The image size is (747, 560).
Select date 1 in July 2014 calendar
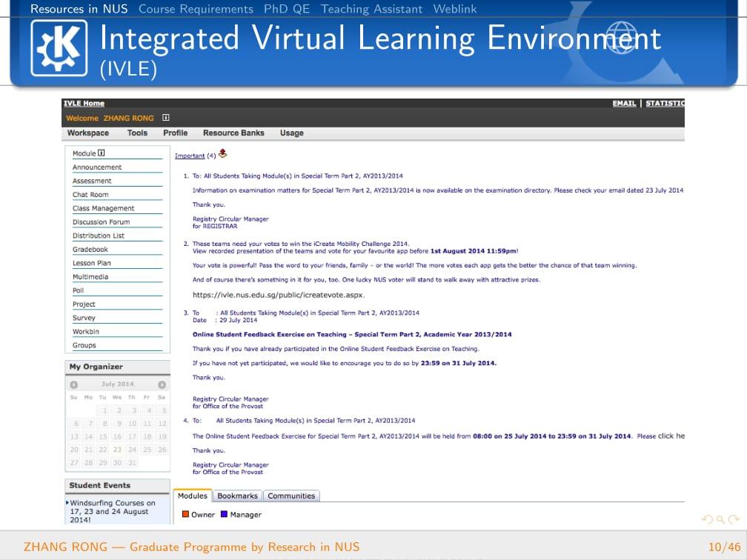[x=104, y=410]
